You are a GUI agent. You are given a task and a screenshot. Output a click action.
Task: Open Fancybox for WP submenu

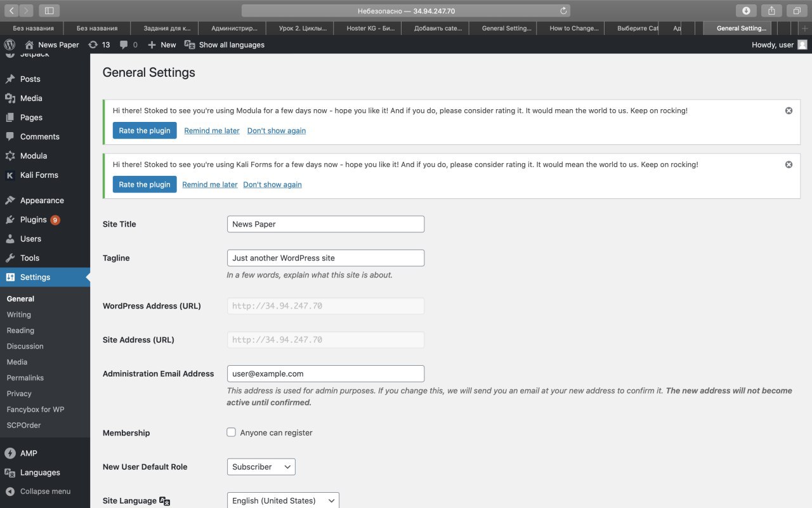tap(36, 410)
